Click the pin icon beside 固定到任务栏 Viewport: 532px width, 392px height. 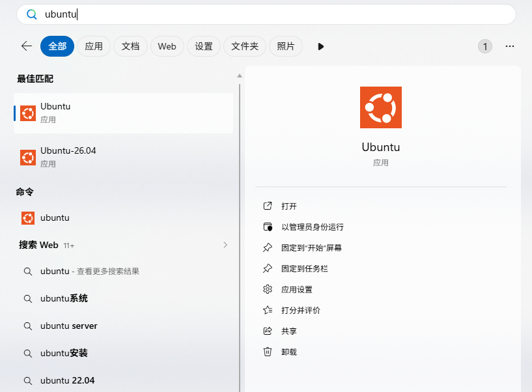[x=268, y=268]
